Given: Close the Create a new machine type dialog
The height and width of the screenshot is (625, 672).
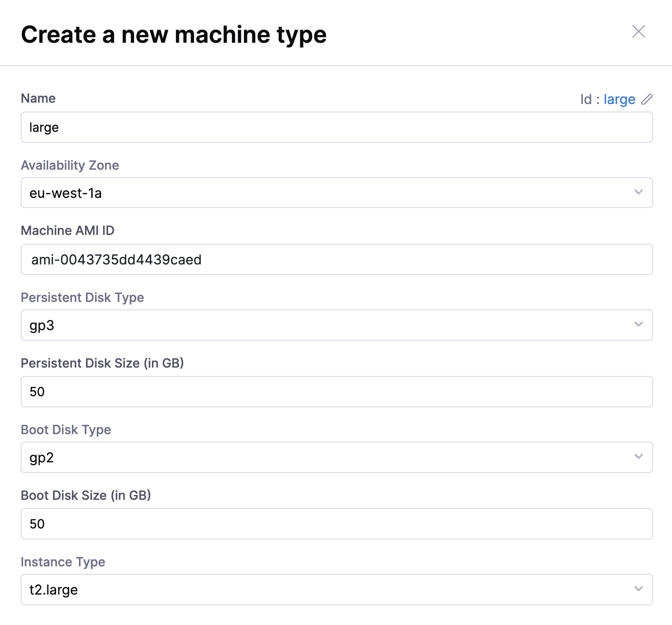Looking at the screenshot, I should pyautogui.click(x=638, y=32).
